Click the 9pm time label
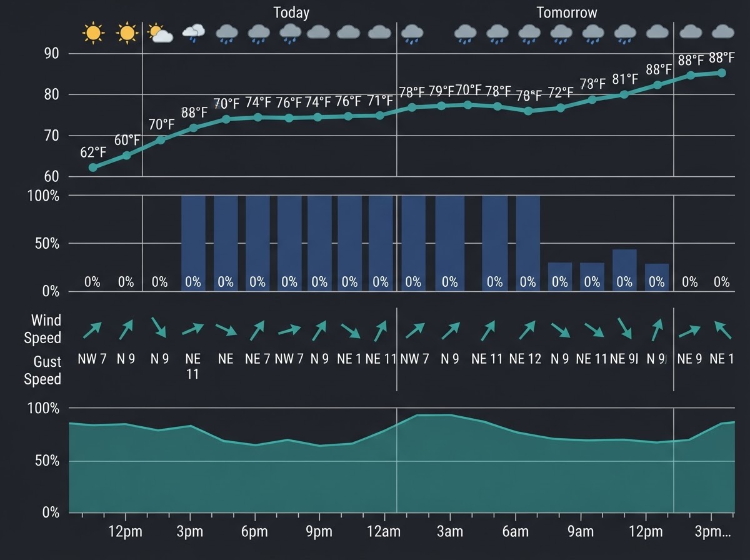750x560 pixels. click(319, 532)
